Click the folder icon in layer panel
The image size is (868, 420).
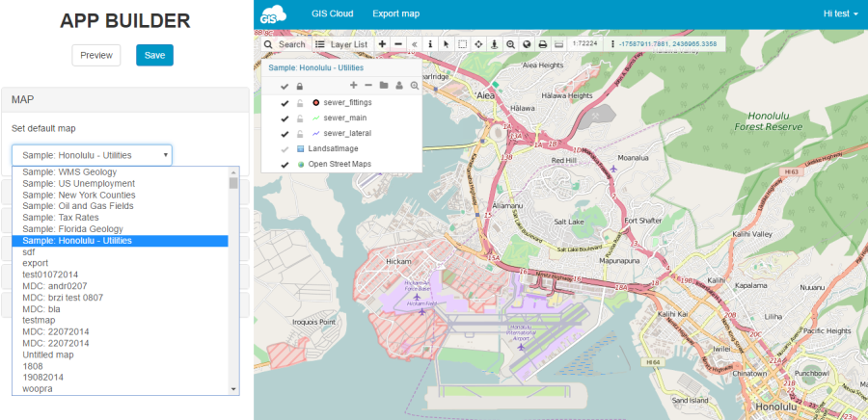tap(383, 86)
